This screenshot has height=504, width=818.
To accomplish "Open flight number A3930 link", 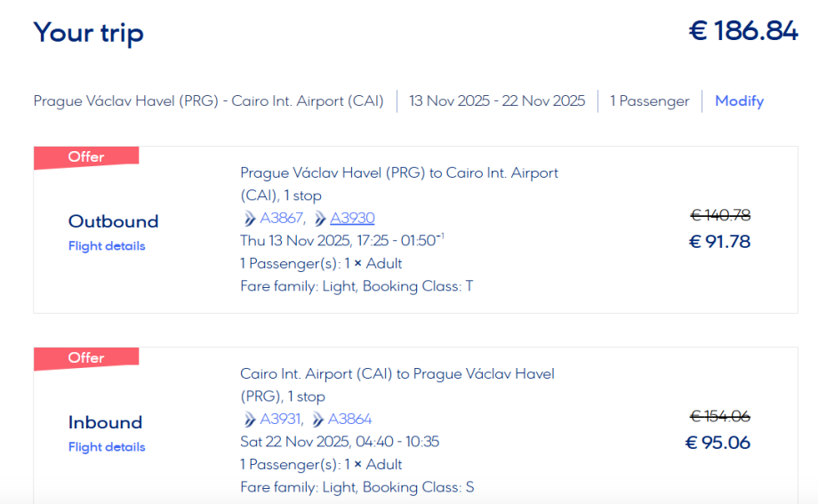I will click(x=352, y=219).
